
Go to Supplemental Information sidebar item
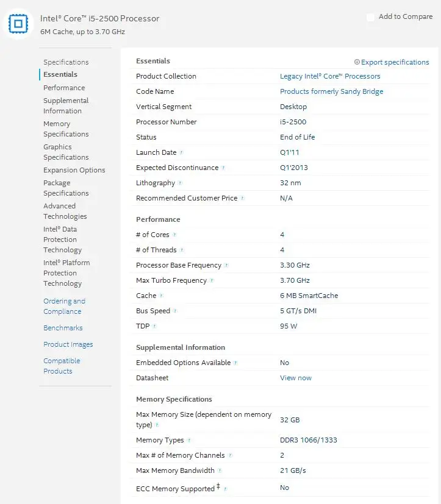(x=66, y=106)
